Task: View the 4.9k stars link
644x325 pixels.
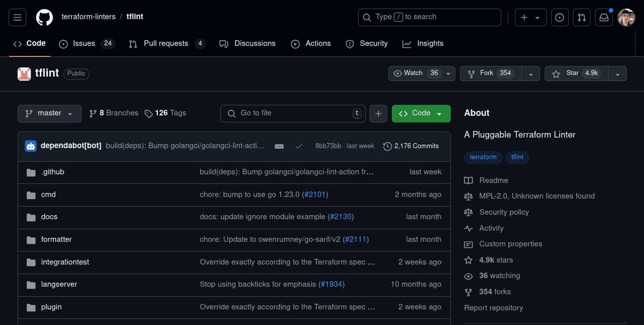Action: tap(489, 260)
